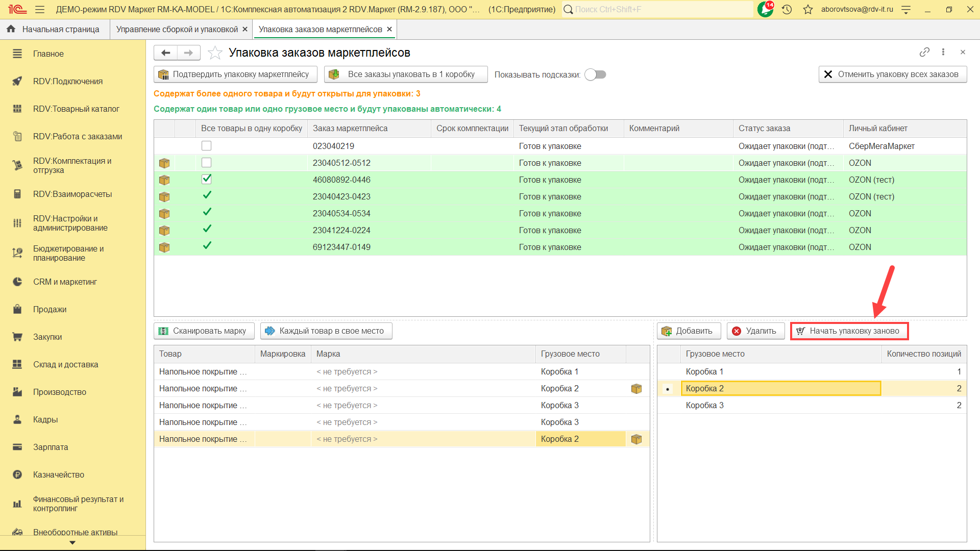
Task: Open the 'Склад и доставка' section
Action: pos(65,364)
